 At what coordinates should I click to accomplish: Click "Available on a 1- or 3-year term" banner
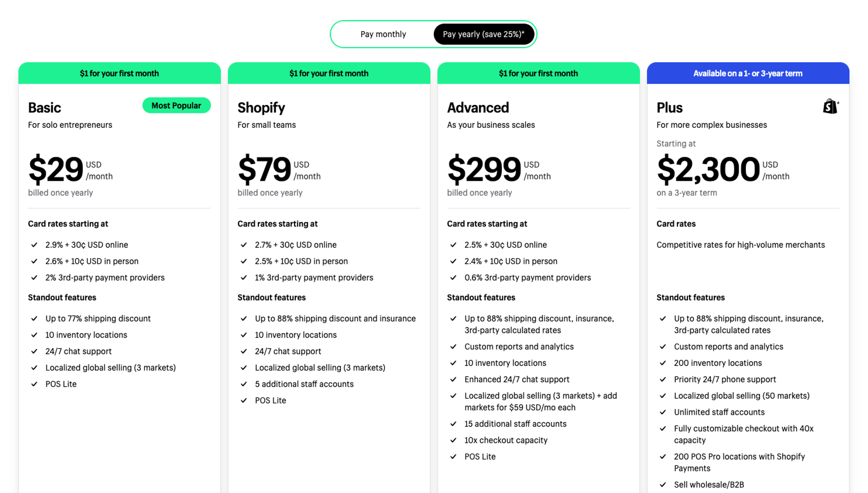(x=748, y=73)
